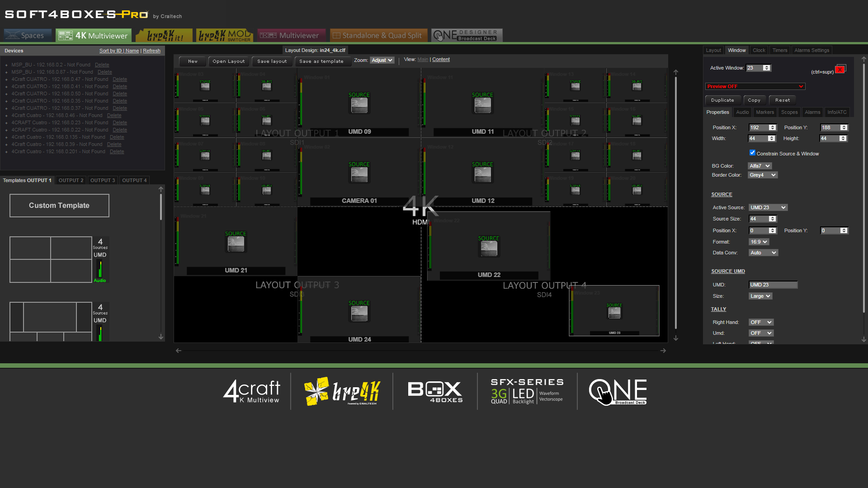Click the Content view icon

click(x=441, y=59)
